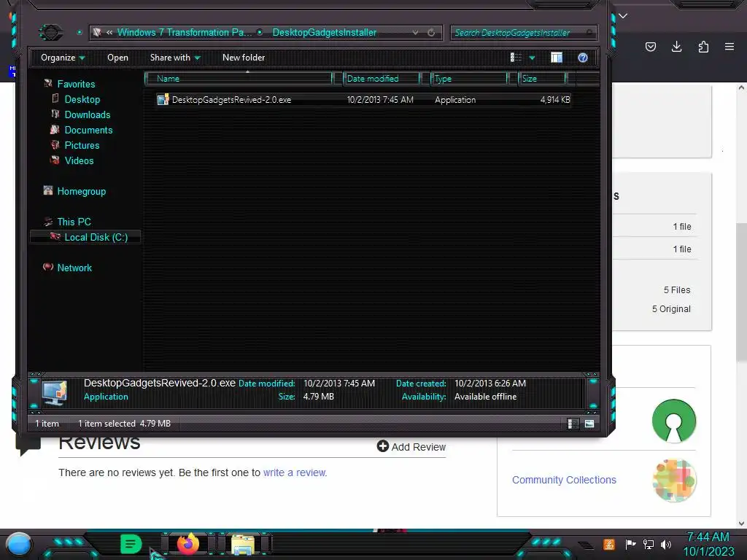Image resolution: width=747 pixels, height=560 pixels.
Task: Open Downloads folder in sidebar
Action: (x=88, y=114)
